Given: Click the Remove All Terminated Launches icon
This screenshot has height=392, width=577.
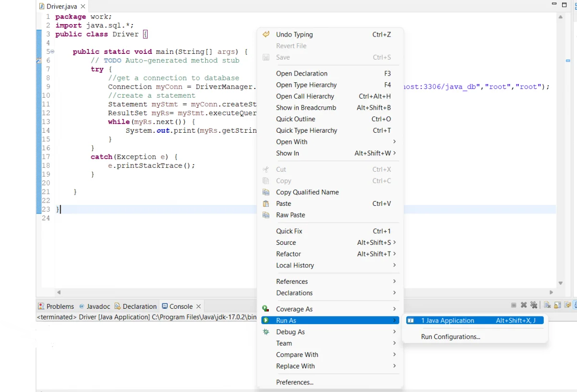Looking at the screenshot, I should (x=534, y=305).
